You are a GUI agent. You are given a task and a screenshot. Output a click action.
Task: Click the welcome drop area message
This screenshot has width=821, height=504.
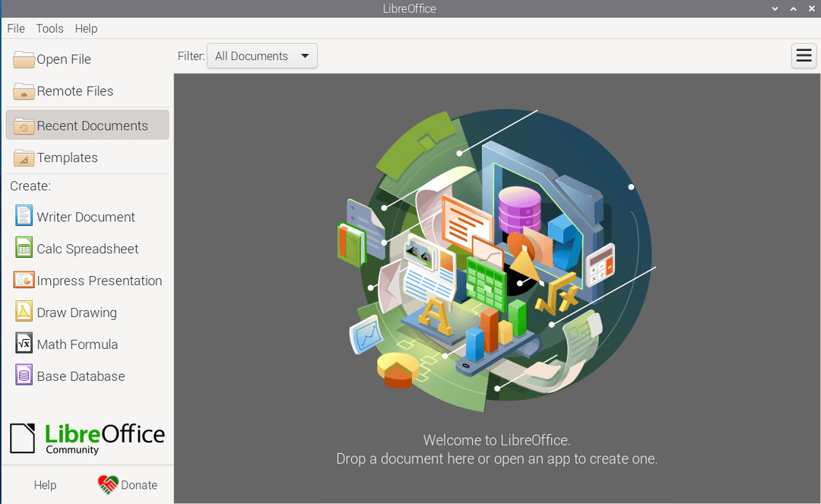tap(496, 449)
